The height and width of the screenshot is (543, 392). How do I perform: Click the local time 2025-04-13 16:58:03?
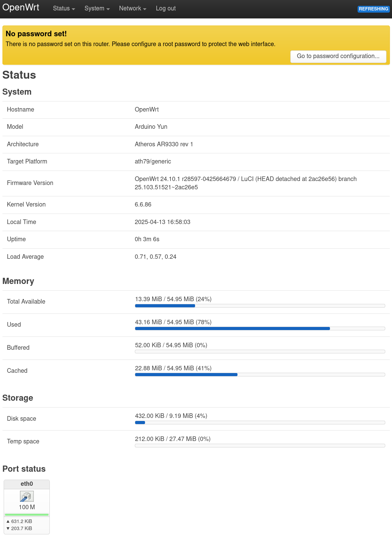click(163, 222)
